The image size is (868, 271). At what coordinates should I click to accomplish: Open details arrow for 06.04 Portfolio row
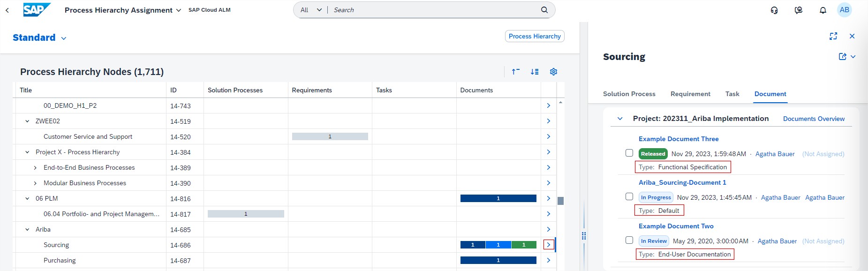pos(548,214)
